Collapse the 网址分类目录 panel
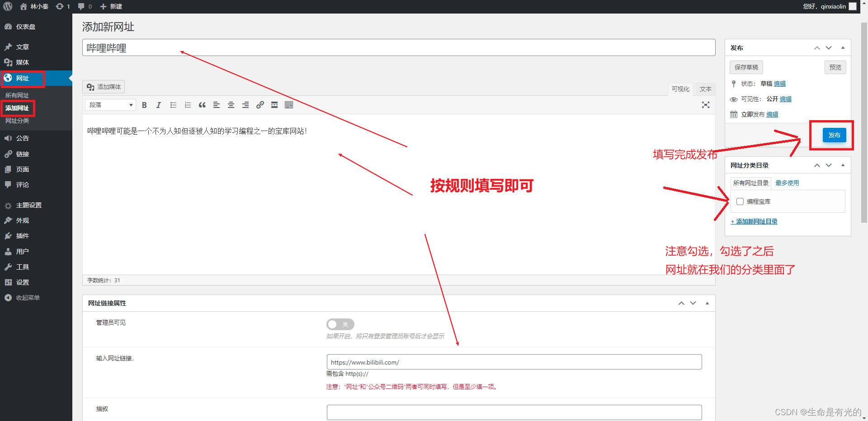 point(843,165)
